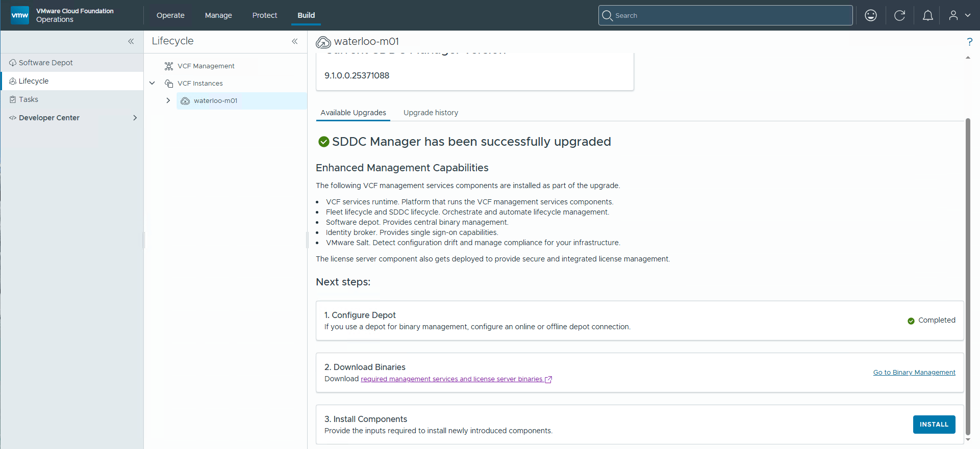
Task: Open the feedback smiley icon
Action: pyautogui.click(x=871, y=15)
